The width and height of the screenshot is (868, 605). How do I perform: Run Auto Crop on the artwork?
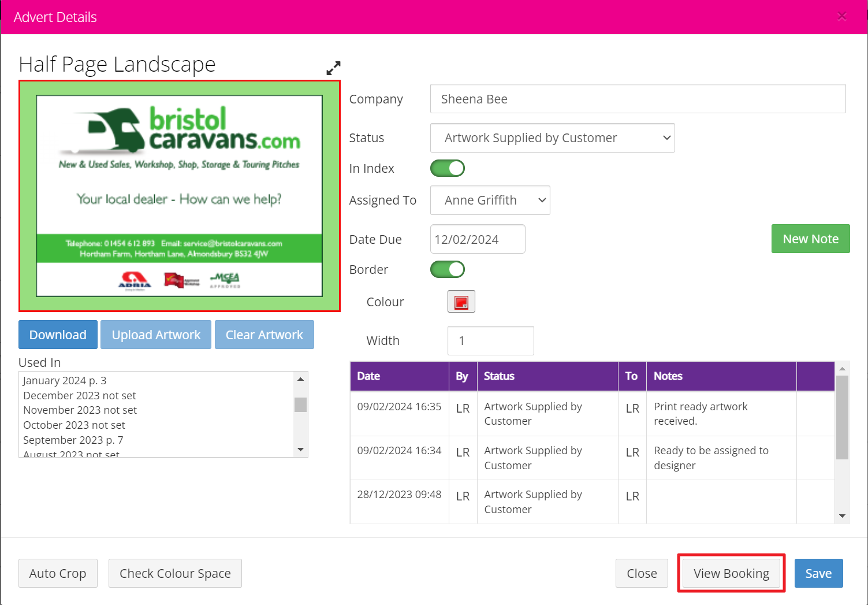[x=58, y=573]
